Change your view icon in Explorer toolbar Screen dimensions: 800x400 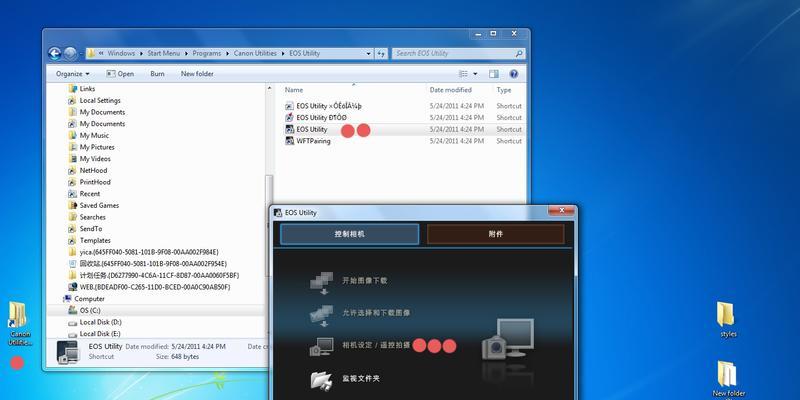coord(463,74)
